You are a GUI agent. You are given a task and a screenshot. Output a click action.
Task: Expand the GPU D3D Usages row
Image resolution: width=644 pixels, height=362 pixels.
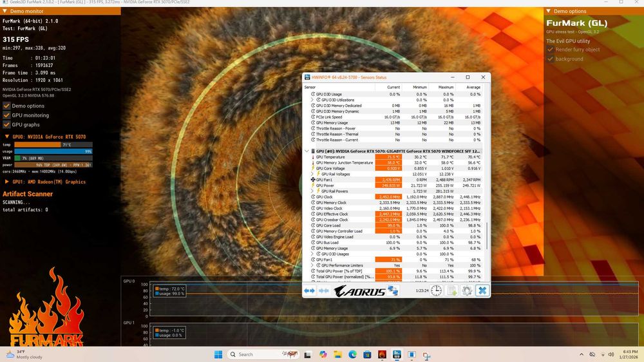coord(312,254)
